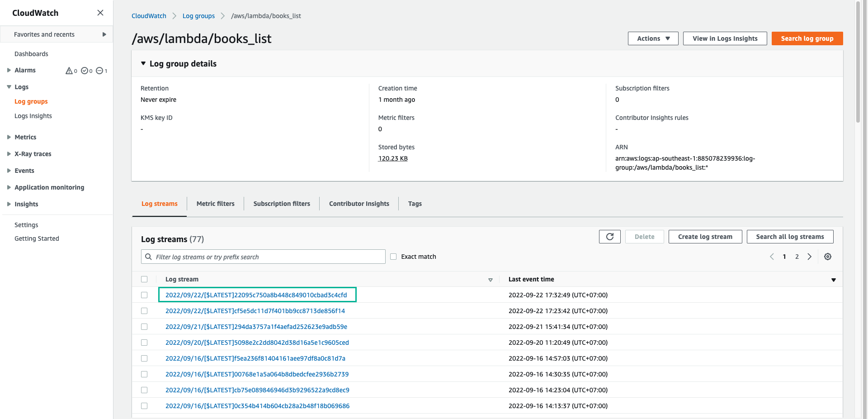
Task: Expand the Insights section
Action: pyautogui.click(x=9, y=204)
